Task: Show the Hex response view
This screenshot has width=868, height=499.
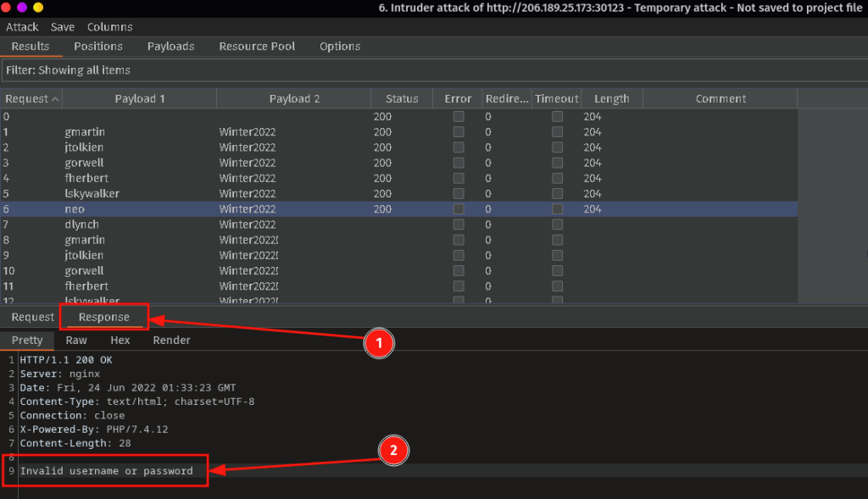Action: pos(120,341)
